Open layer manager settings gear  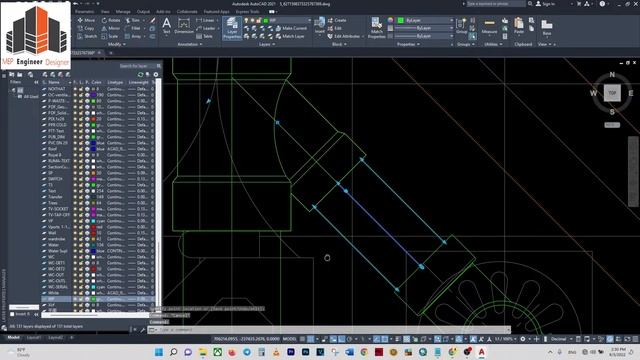pos(156,74)
